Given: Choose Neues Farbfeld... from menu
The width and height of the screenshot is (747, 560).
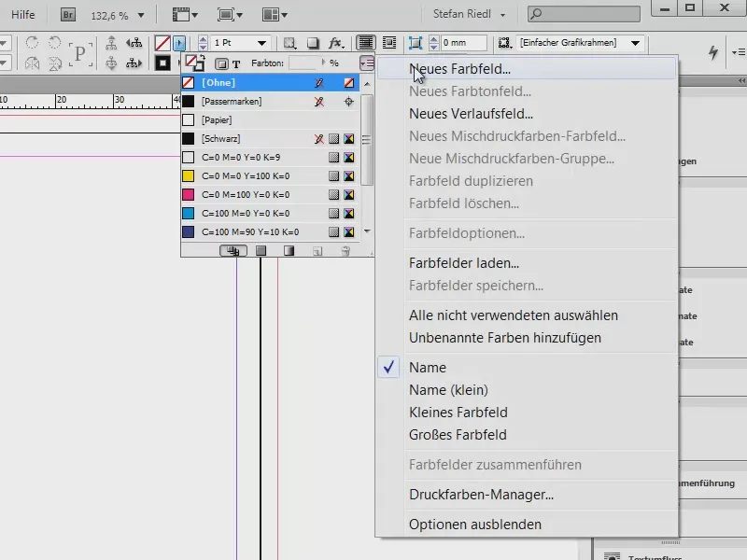Looking at the screenshot, I should (x=527, y=68).
